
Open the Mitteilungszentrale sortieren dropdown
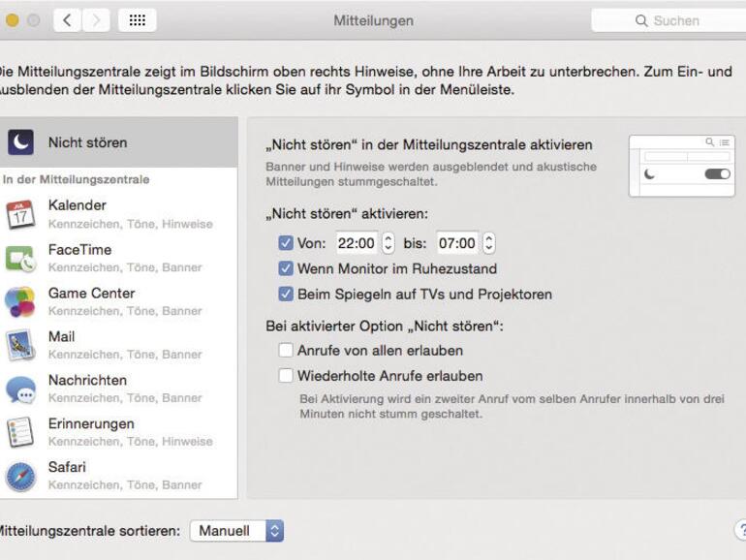click(236, 531)
